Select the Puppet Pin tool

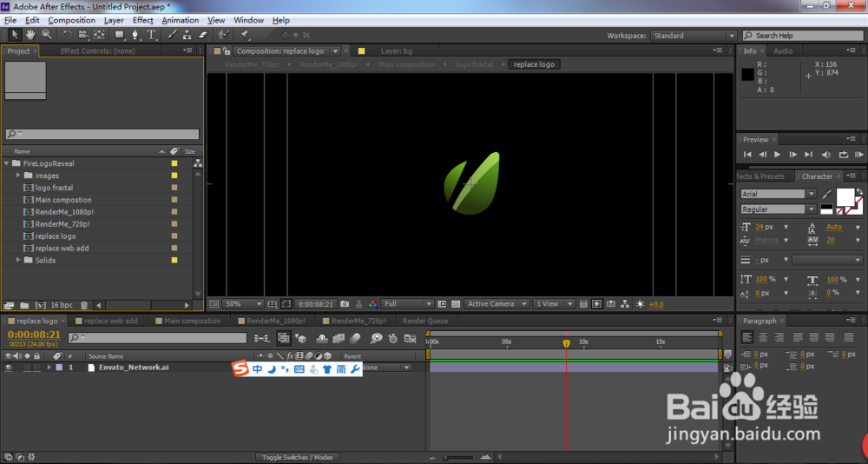[244, 35]
